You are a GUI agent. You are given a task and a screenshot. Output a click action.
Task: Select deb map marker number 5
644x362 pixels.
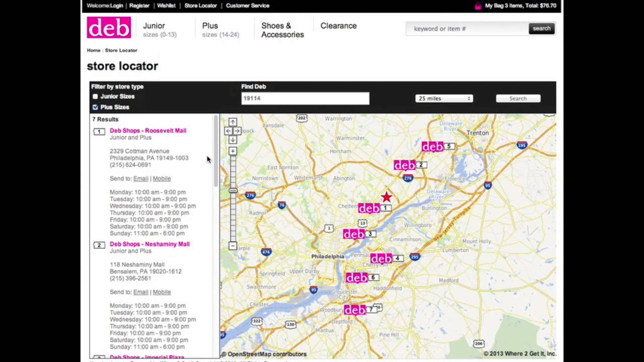point(438,146)
